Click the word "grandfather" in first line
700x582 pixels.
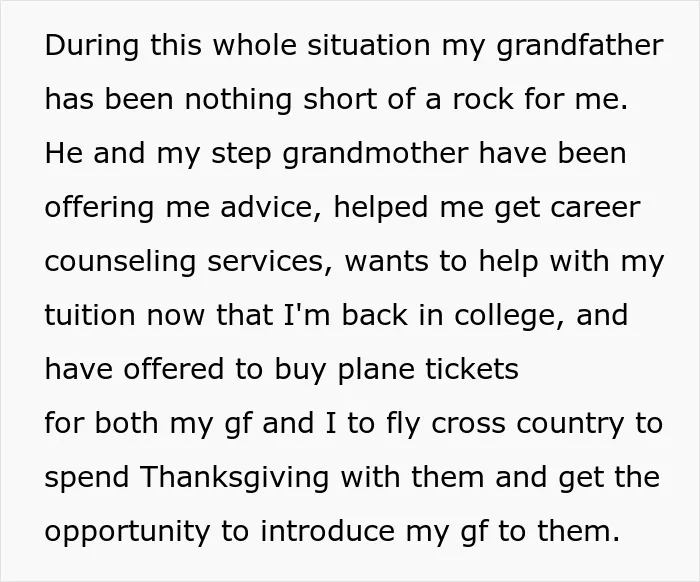[x=580, y=46]
